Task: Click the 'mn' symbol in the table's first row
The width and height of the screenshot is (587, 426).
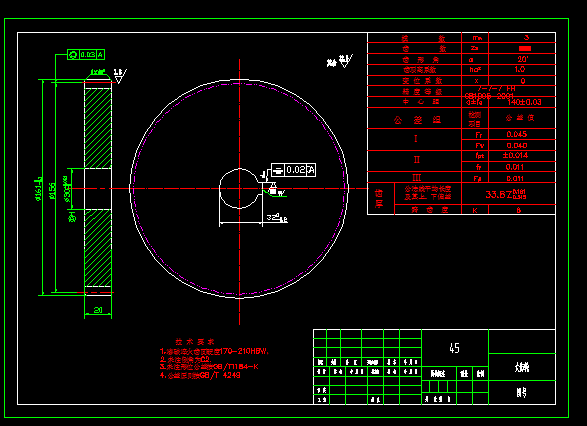Action: click(x=477, y=38)
